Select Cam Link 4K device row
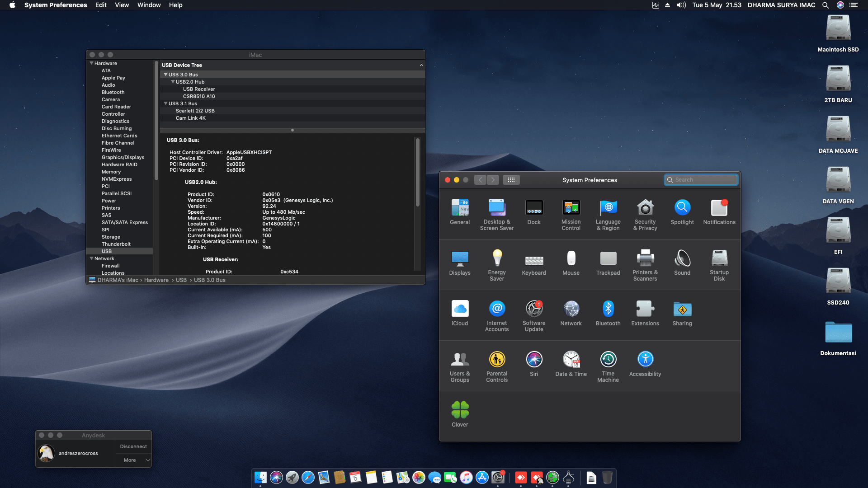This screenshot has width=868, height=488. point(292,118)
